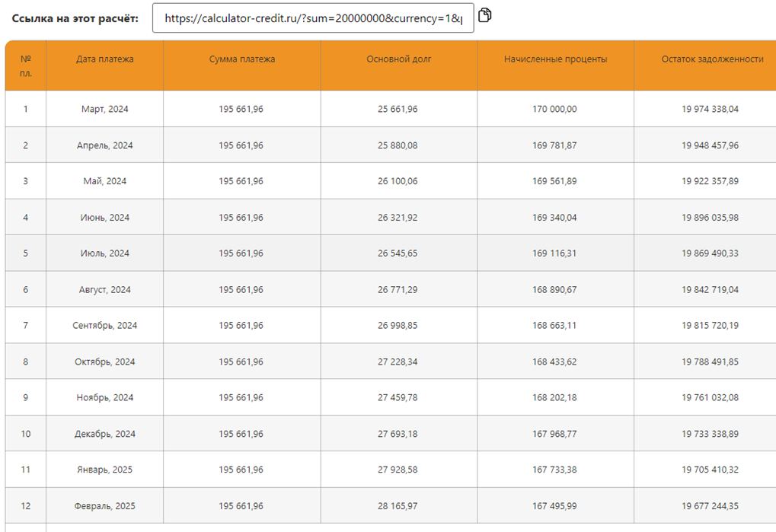
Task: Click principal value 26 998,85
Action: point(398,325)
